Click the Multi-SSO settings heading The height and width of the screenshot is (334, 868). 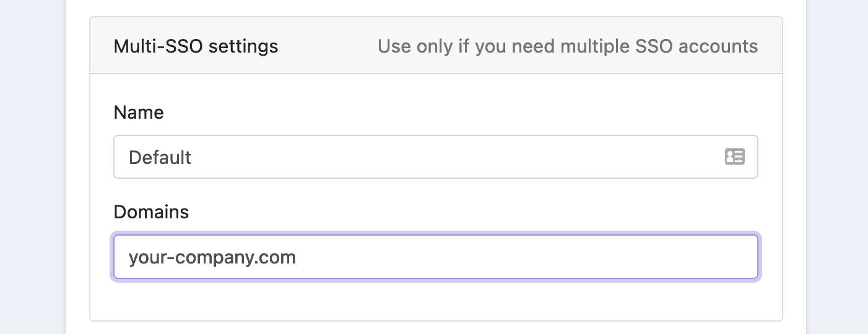(x=196, y=46)
